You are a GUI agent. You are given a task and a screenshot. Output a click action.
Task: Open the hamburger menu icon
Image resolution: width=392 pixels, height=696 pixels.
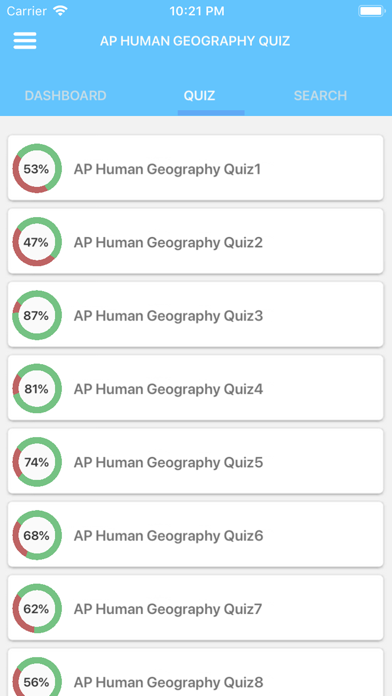25,41
